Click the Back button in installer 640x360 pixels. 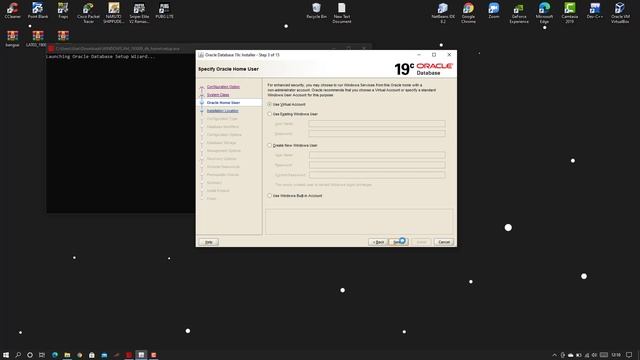pos(378,242)
